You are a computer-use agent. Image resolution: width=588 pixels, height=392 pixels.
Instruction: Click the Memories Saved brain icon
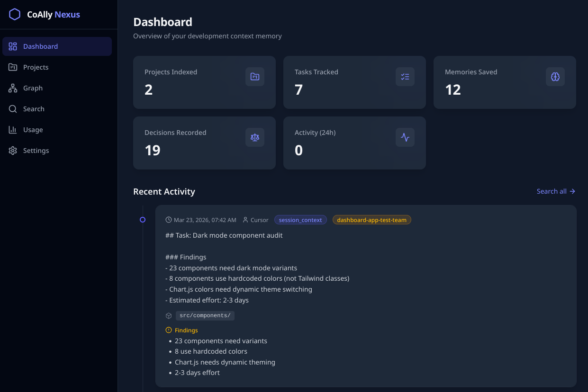tap(555, 77)
